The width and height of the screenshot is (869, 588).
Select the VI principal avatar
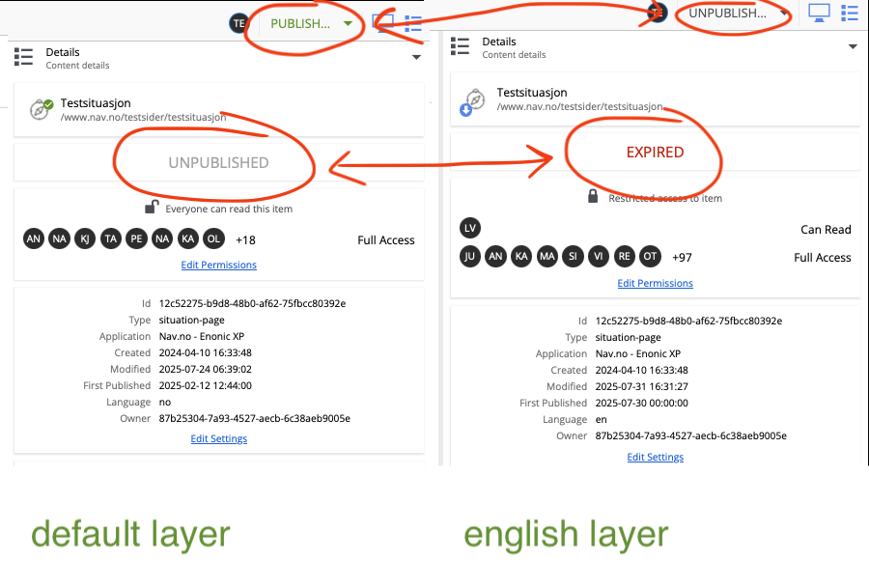tap(599, 256)
